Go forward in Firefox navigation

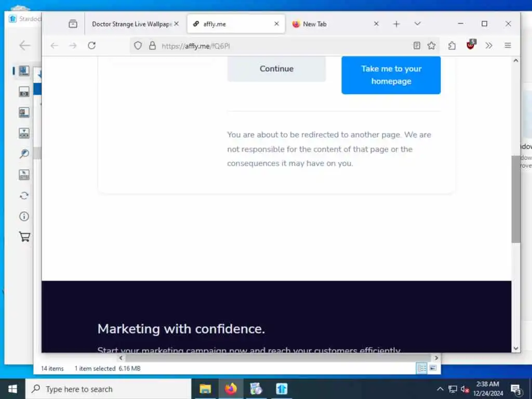click(73, 46)
